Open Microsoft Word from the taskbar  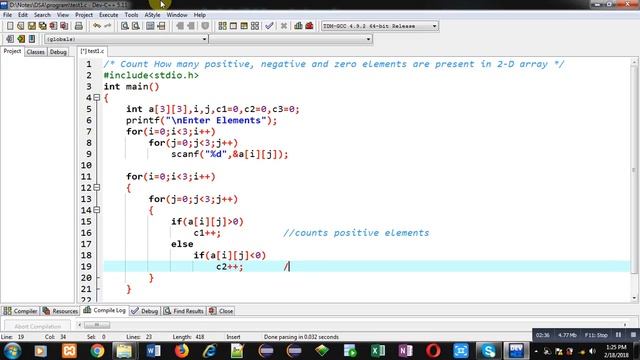coord(153,351)
